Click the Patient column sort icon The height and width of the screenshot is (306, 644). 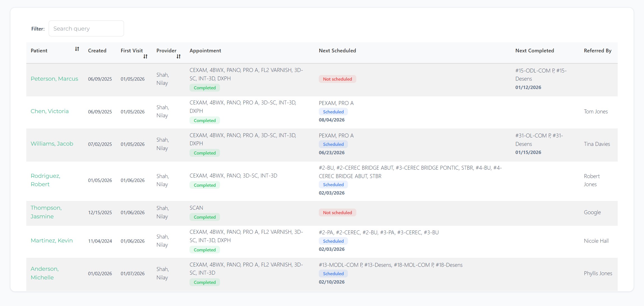[x=77, y=49]
